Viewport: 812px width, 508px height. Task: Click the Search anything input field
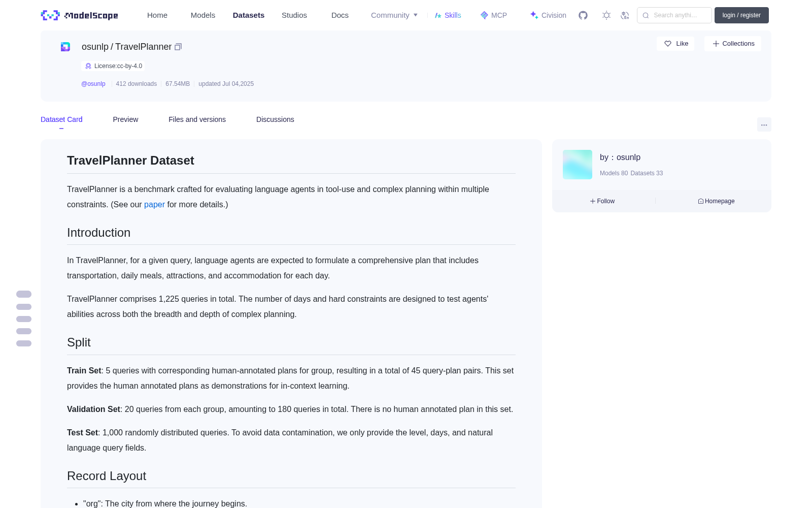pyautogui.click(x=674, y=15)
